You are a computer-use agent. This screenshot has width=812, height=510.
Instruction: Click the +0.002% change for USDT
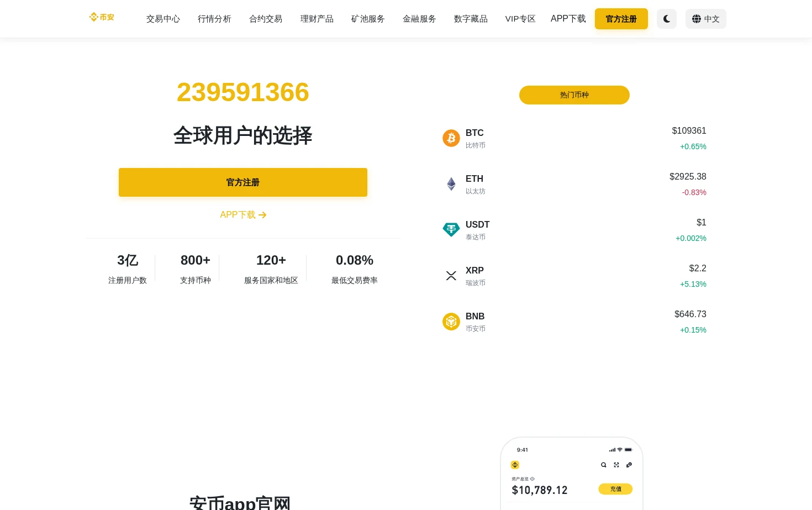(x=691, y=238)
